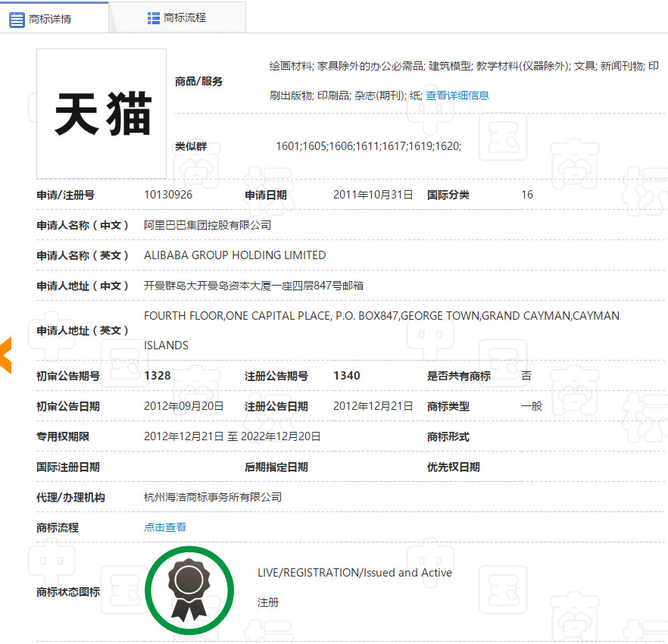Click the 优先权日期 label
The width and height of the screenshot is (668, 644).
(x=453, y=467)
